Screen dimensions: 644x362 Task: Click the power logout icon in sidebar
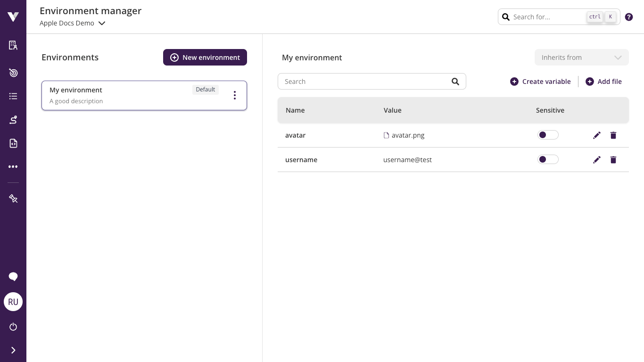pyautogui.click(x=13, y=327)
